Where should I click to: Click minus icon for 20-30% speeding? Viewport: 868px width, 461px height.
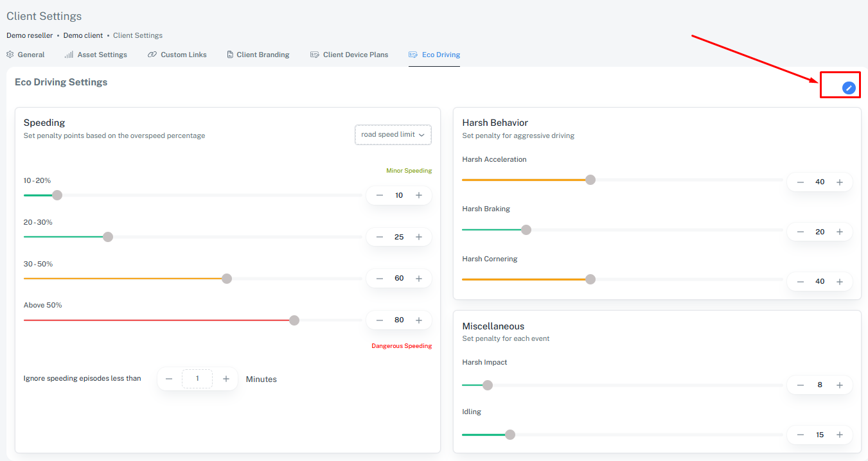(x=380, y=237)
